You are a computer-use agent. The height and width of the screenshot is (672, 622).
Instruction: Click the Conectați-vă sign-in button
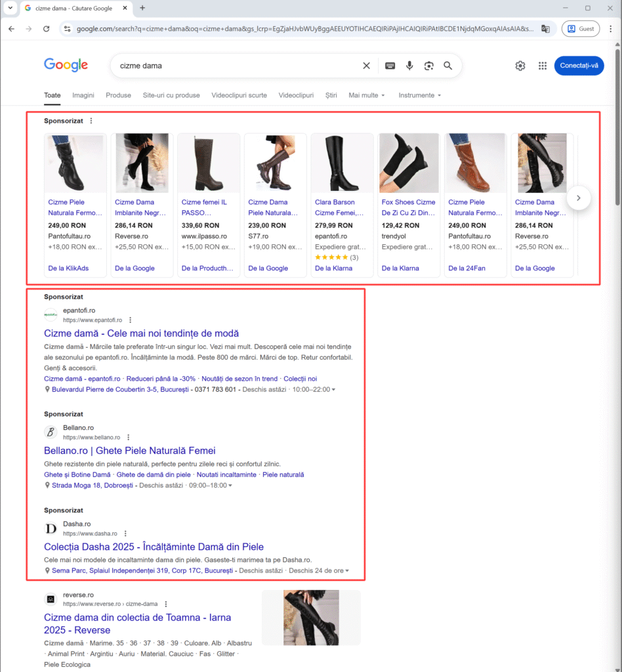point(579,66)
